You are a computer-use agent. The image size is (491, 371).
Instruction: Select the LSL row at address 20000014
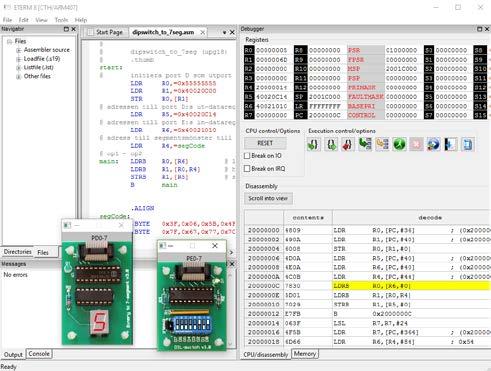click(x=368, y=323)
